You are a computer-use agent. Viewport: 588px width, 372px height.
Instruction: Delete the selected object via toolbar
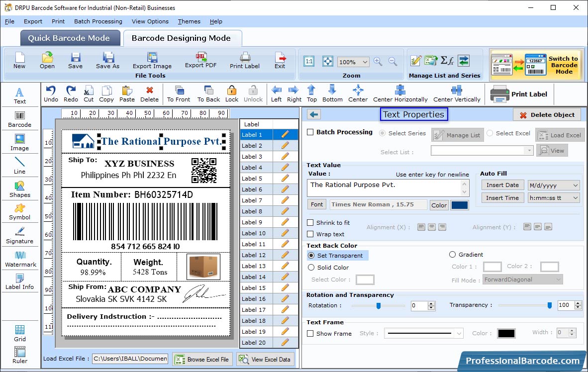[x=149, y=94]
